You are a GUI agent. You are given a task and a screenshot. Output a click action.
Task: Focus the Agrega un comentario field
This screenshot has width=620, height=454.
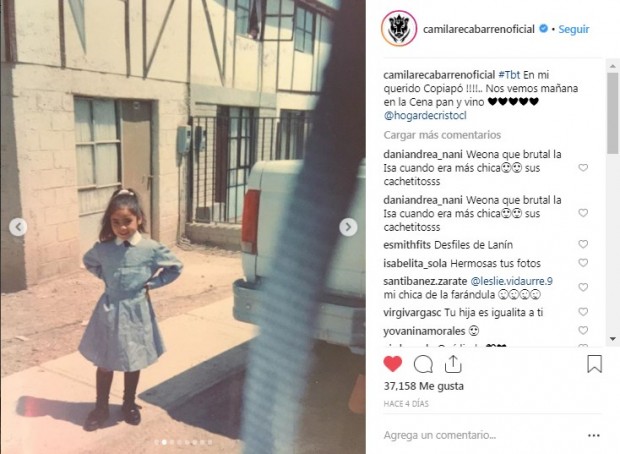click(x=482, y=435)
